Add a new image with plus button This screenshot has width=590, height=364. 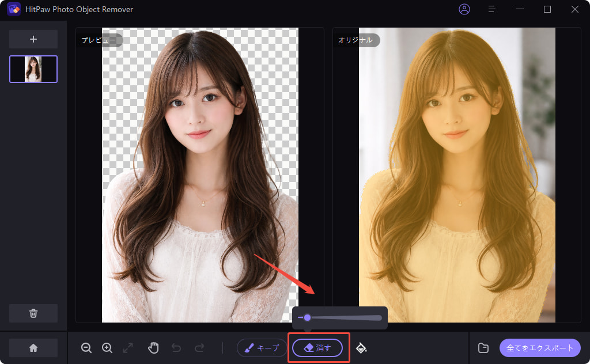coord(33,39)
